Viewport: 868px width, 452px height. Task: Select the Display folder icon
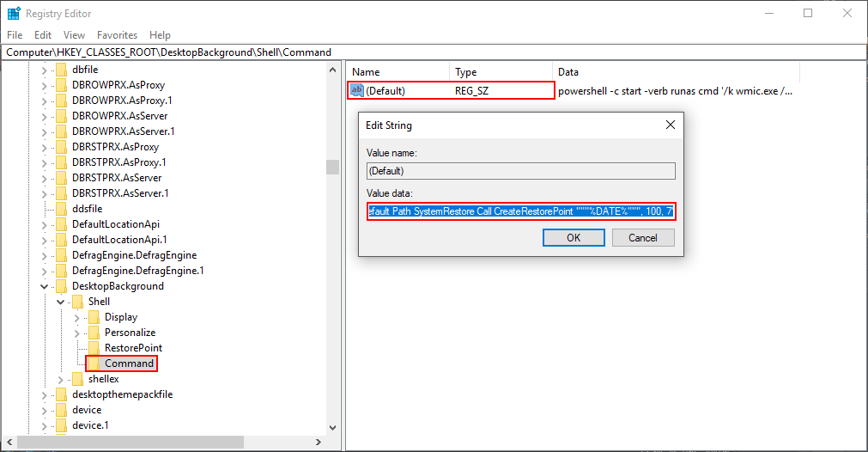coord(94,317)
